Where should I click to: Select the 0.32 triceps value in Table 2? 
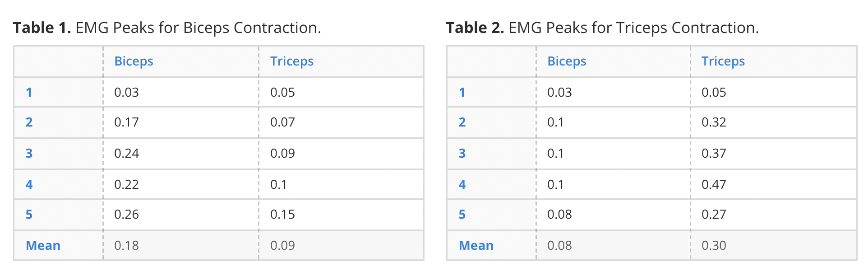click(x=714, y=122)
